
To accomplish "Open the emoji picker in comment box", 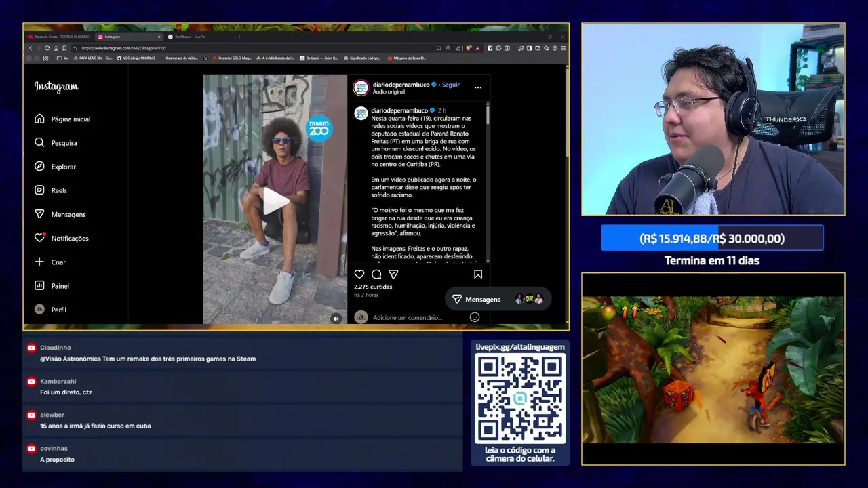I will click(475, 317).
